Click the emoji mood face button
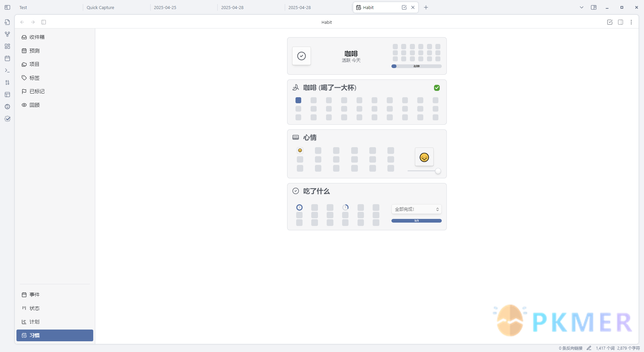This screenshot has width=644, height=352. click(424, 157)
